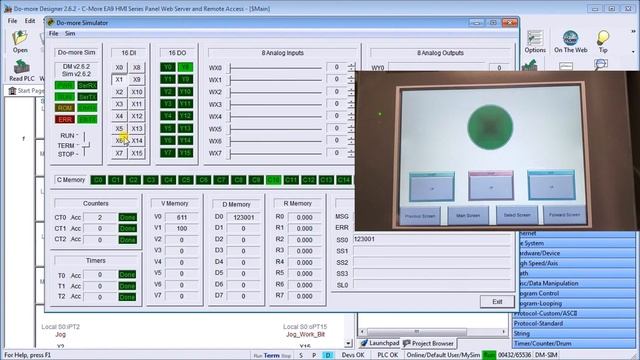
Task: Click the ROM indicator in Do-more Sim
Action: click(64, 108)
